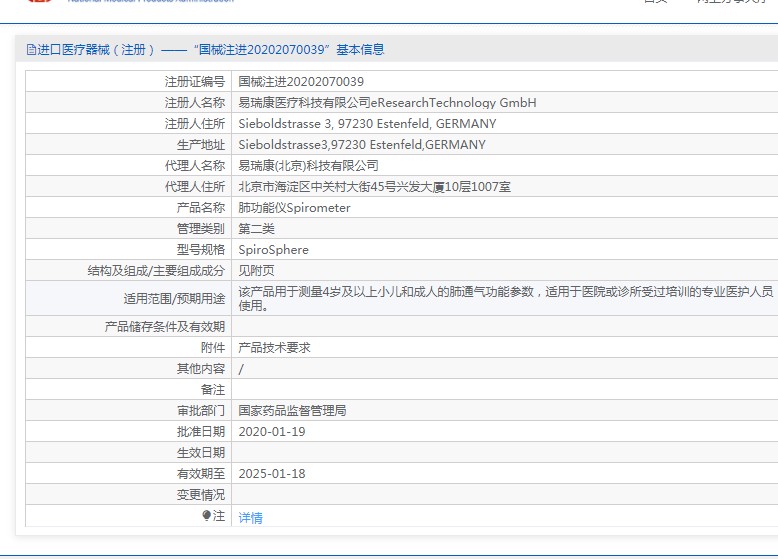Click the 见附页 structure value
The image size is (778, 559).
click(x=257, y=271)
